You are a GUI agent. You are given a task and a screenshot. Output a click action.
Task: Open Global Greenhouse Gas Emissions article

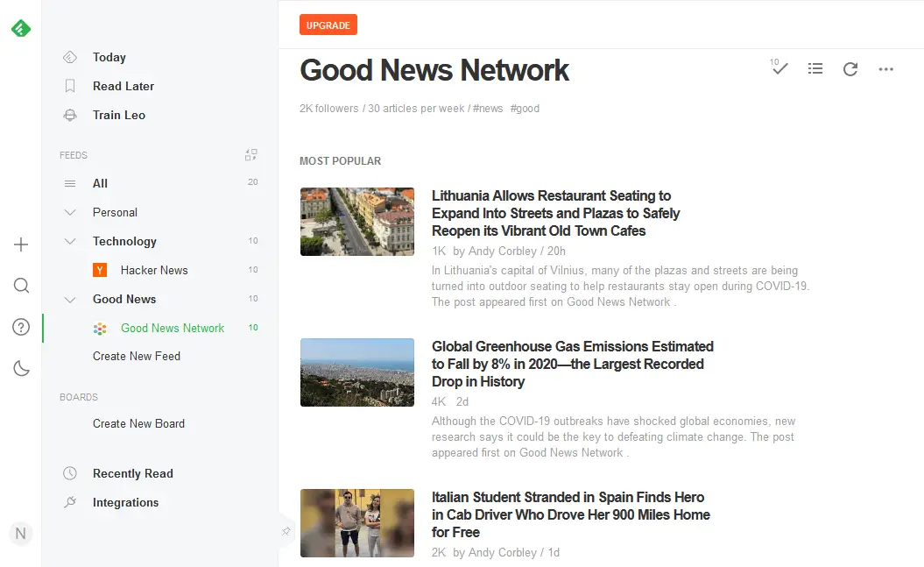[572, 364]
